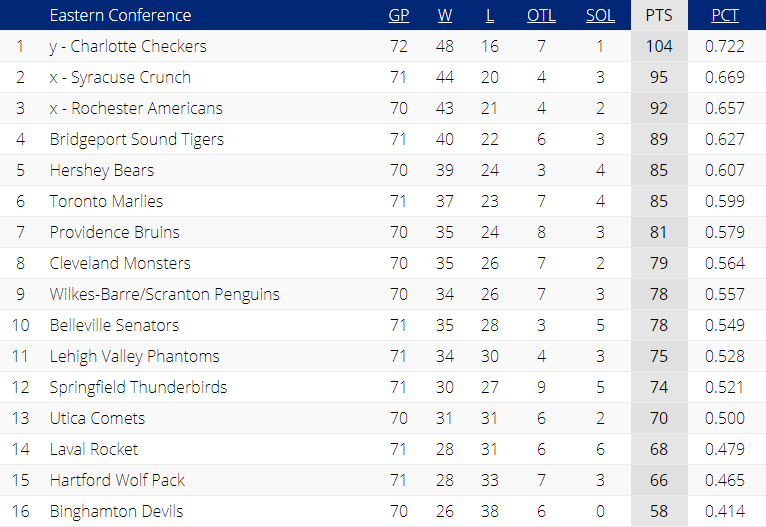Sort by the SOL column header

pos(600,16)
